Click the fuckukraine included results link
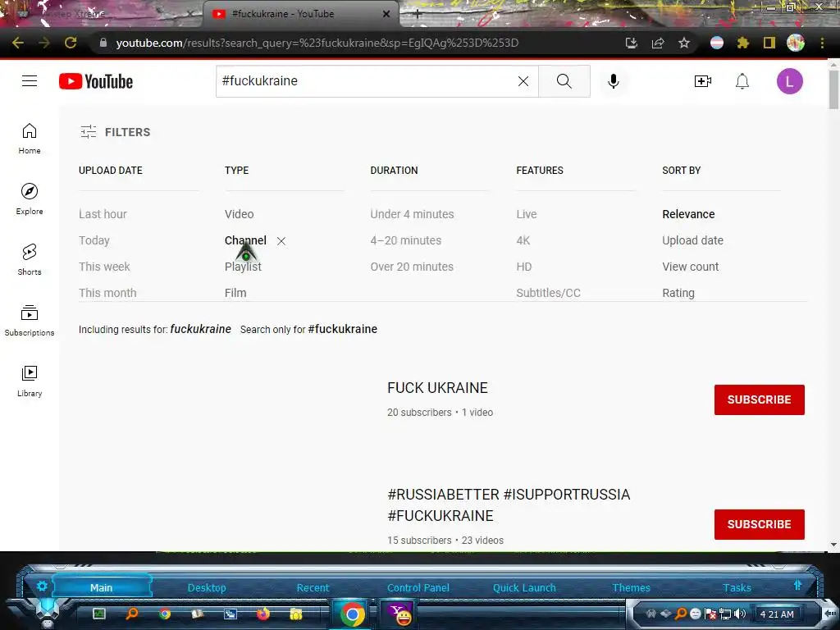840x630 pixels. click(200, 329)
